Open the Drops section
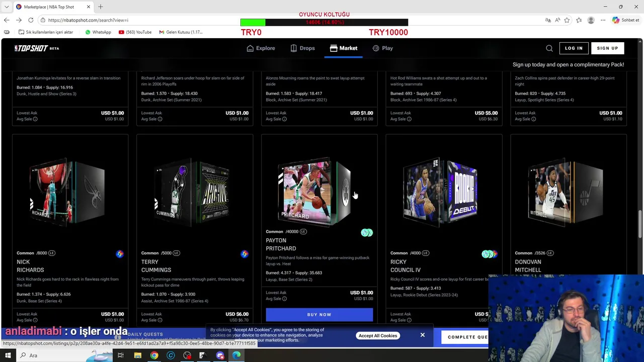The width and height of the screenshot is (644, 362). (x=302, y=48)
